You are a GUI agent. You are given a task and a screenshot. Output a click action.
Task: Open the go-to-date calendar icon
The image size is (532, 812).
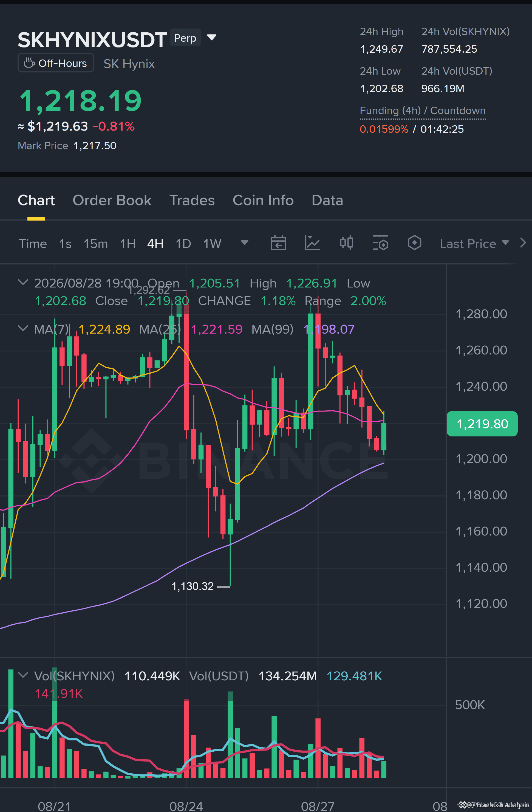[x=278, y=243]
